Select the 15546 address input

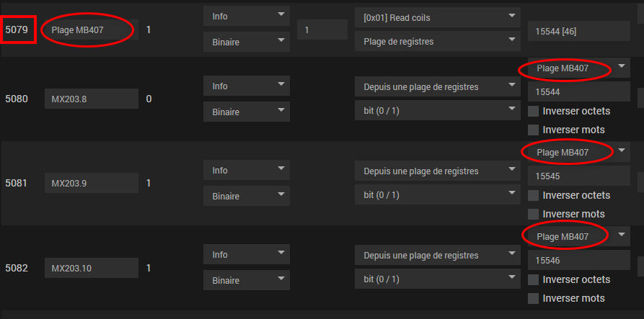pos(579,260)
